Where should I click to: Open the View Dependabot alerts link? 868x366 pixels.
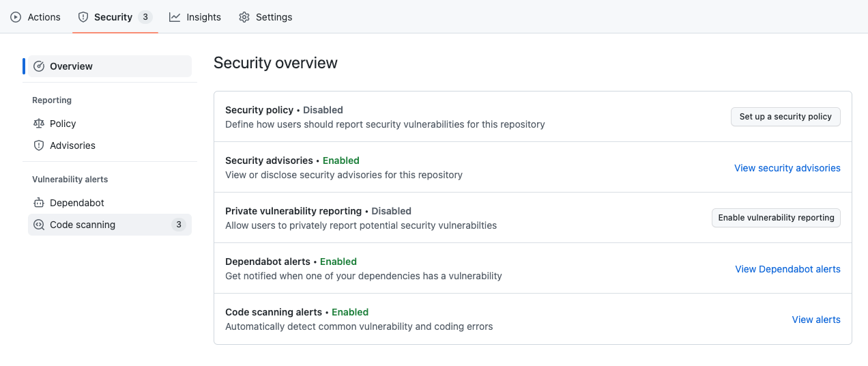coord(787,269)
